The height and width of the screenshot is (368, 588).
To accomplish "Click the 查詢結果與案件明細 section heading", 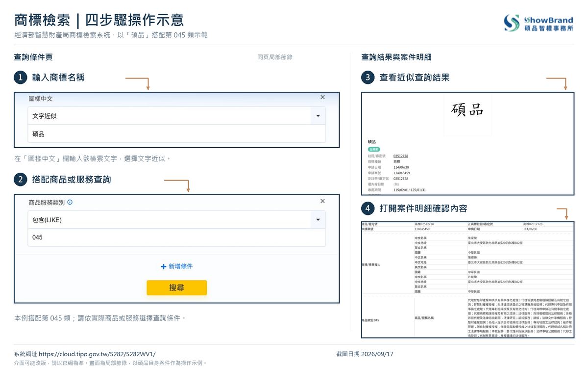I will pyautogui.click(x=396, y=57).
